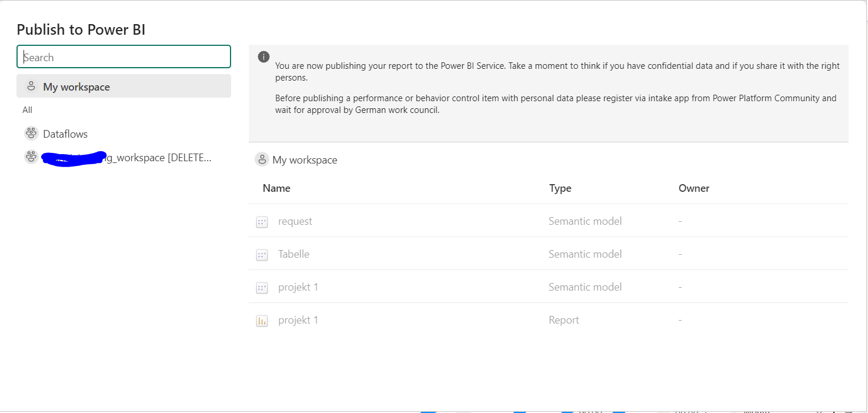
Task: Select the Tabelle semantic model row
Action: pos(548,254)
